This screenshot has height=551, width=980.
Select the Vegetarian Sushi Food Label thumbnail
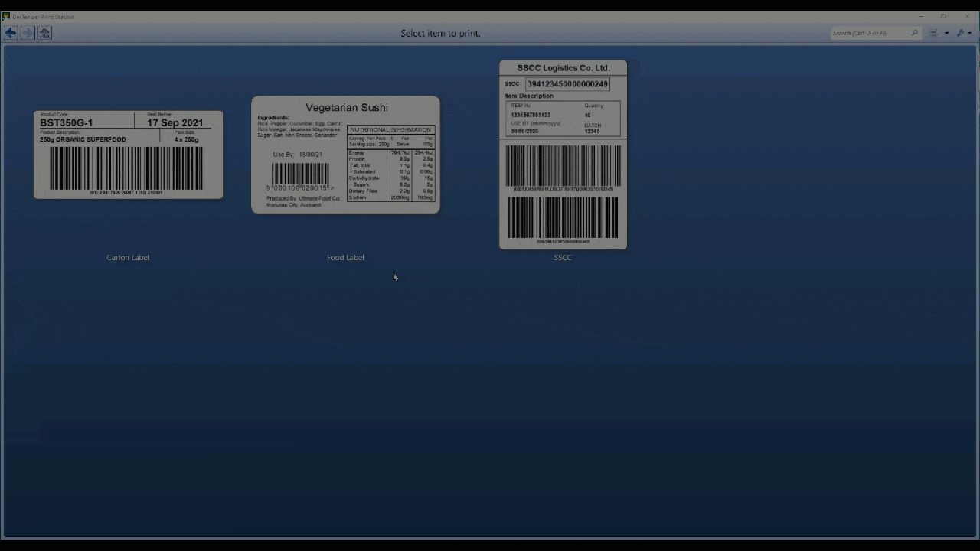[x=345, y=155]
